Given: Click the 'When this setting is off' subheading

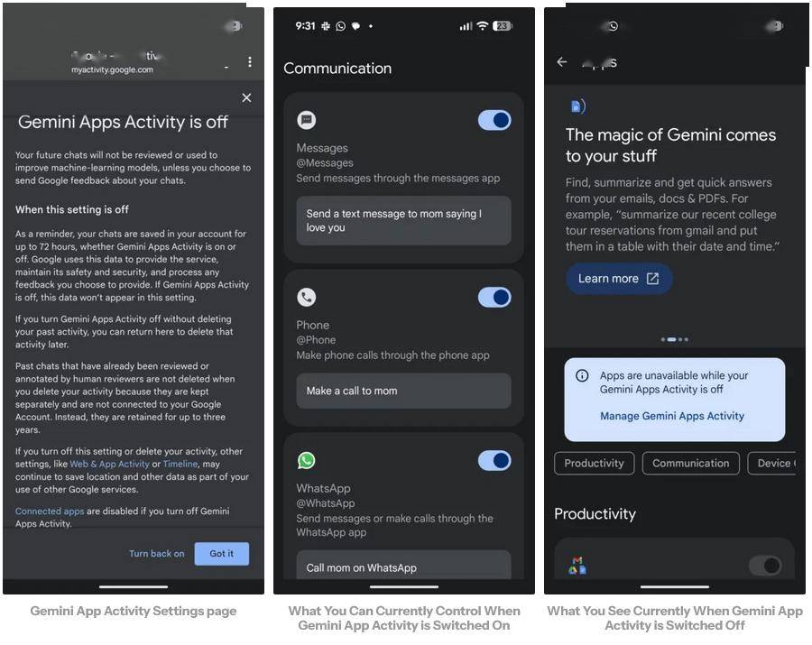Looking at the screenshot, I should coord(72,209).
